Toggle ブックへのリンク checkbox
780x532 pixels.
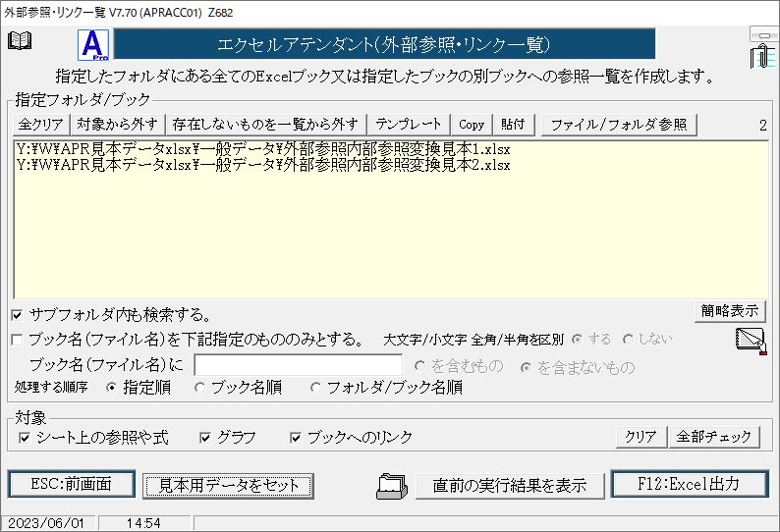coord(296,438)
